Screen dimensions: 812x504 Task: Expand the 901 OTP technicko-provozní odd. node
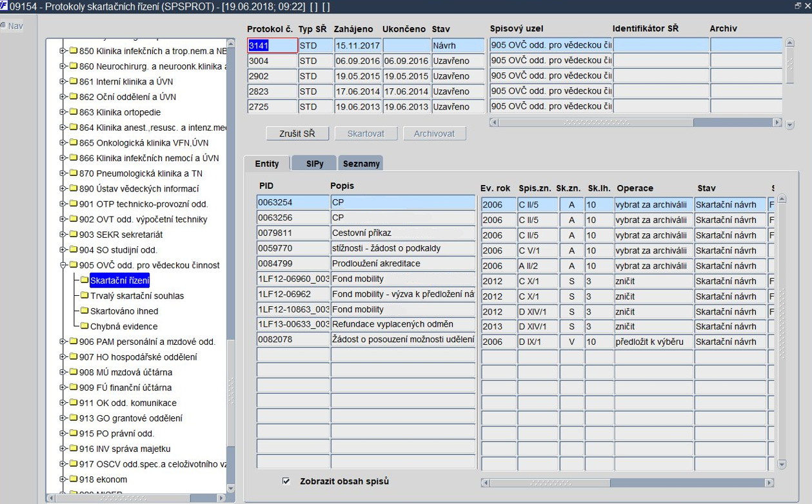[x=63, y=204]
